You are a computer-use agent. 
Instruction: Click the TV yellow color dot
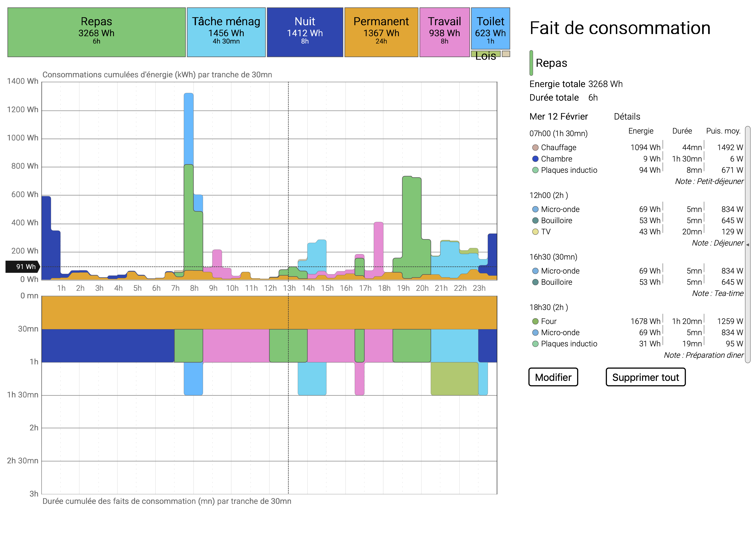535,232
